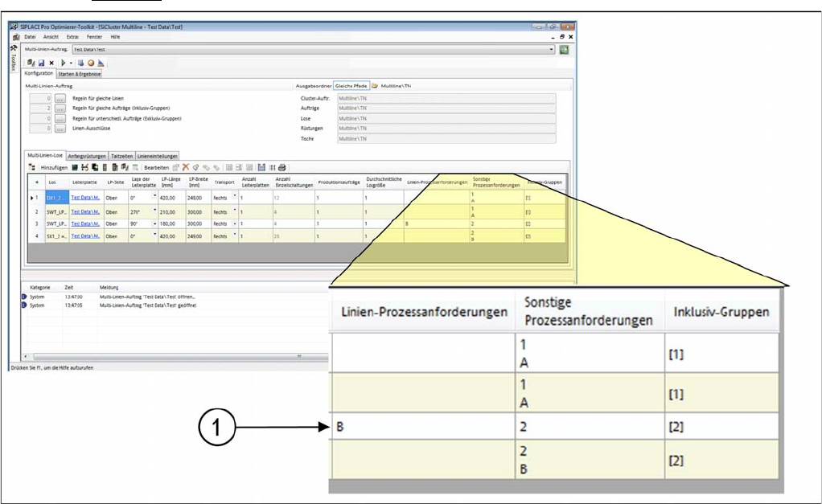This screenshot has height=504, width=822.
Task: Click the Gleiche Pfade button
Action: click(351, 86)
